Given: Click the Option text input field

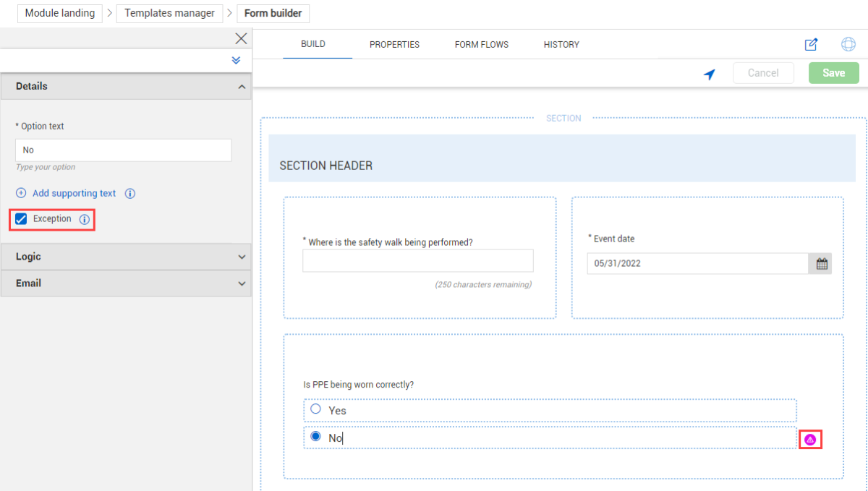Looking at the screenshot, I should point(123,150).
